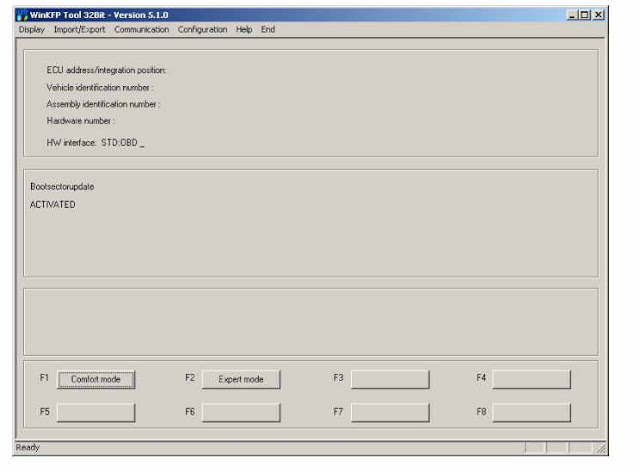The image size is (640, 471).
Task: Maximize the WinKFP Tool window
Action: click(584, 15)
